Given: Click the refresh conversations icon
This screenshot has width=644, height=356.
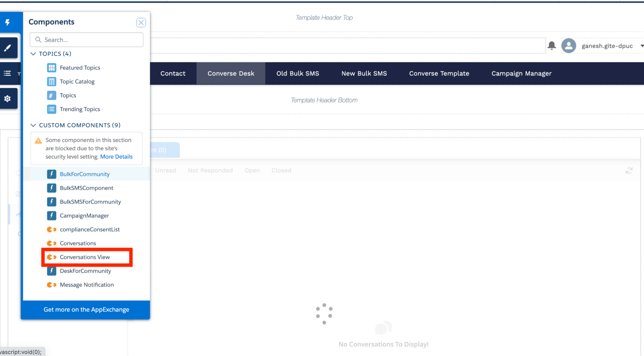Looking at the screenshot, I should 629,170.
